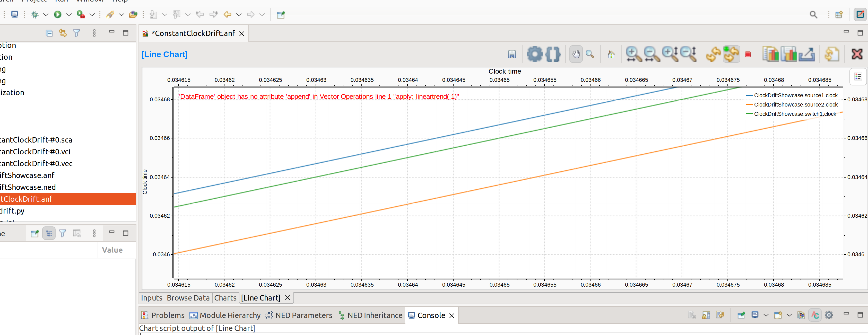This screenshot has height=335, width=868.
Task: Export the chart using the export icon
Action: coord(807,54)
